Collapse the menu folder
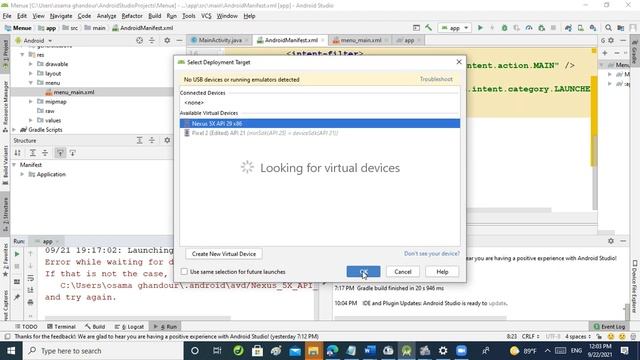 (31, 83)
